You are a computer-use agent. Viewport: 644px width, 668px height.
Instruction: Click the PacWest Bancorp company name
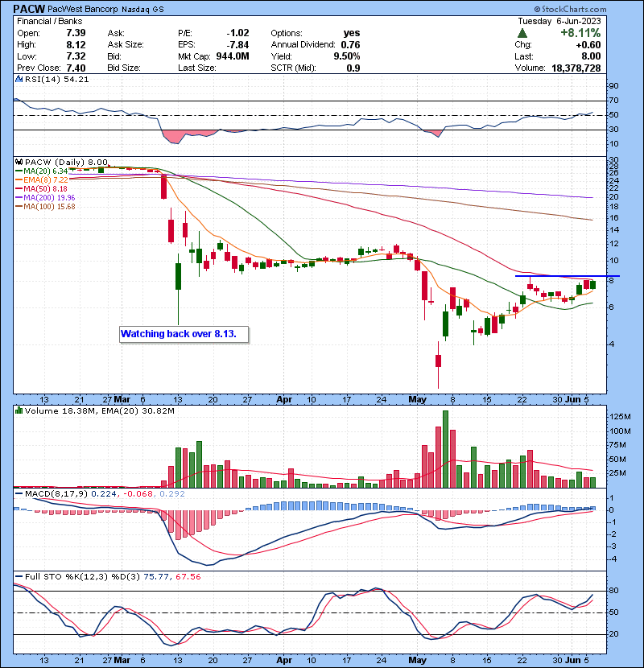[82, 9]
